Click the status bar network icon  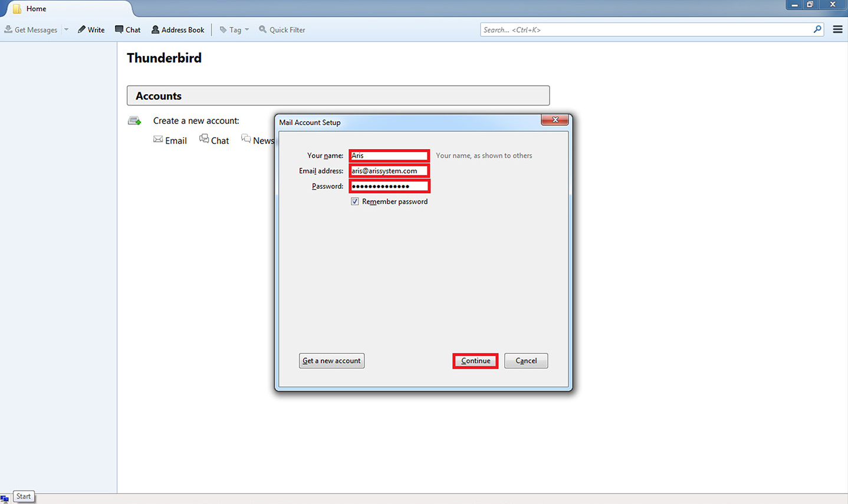coord(5,499)
